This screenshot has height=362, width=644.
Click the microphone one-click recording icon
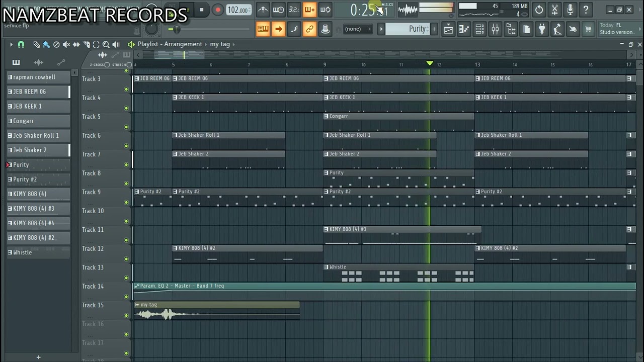570,10
